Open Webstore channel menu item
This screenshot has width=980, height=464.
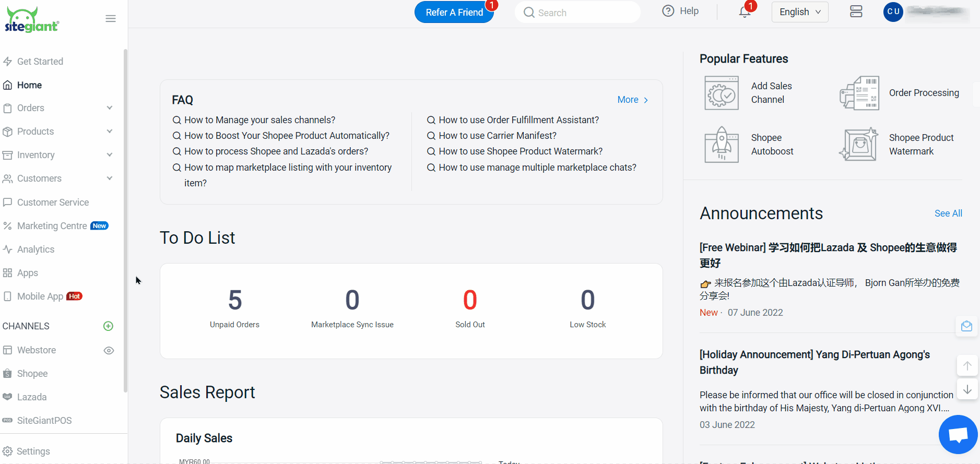(x=37, y=350)
